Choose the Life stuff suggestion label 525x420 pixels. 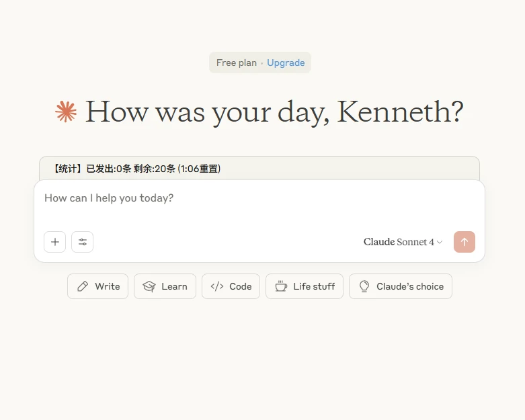tap(313, 286)
